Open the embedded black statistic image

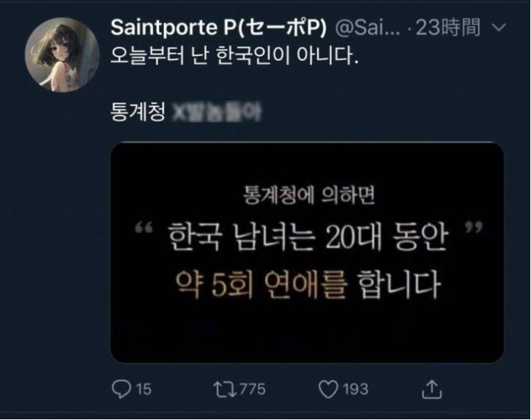pos(307,253)
